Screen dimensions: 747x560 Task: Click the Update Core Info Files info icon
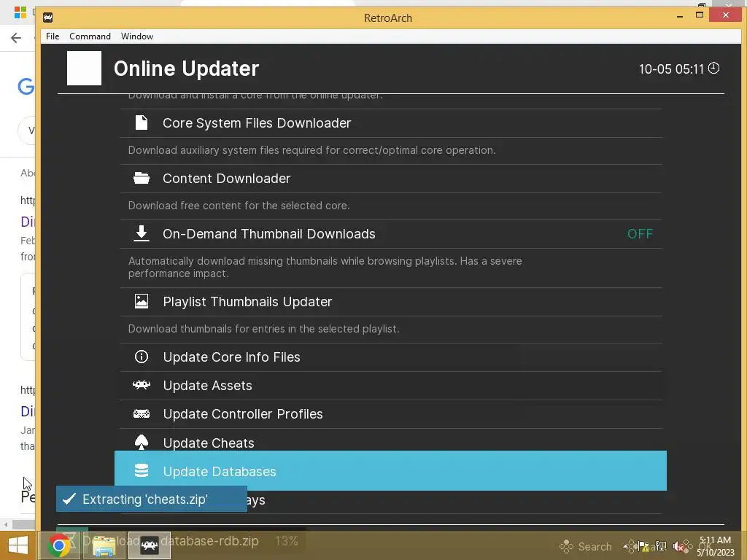point(142,357)
